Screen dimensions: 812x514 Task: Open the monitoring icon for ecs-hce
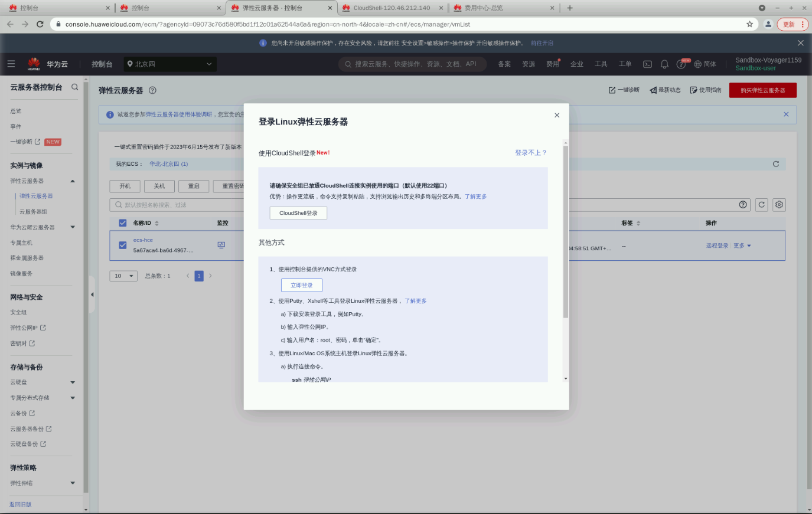pyautogui.click(x=221, y=245)
